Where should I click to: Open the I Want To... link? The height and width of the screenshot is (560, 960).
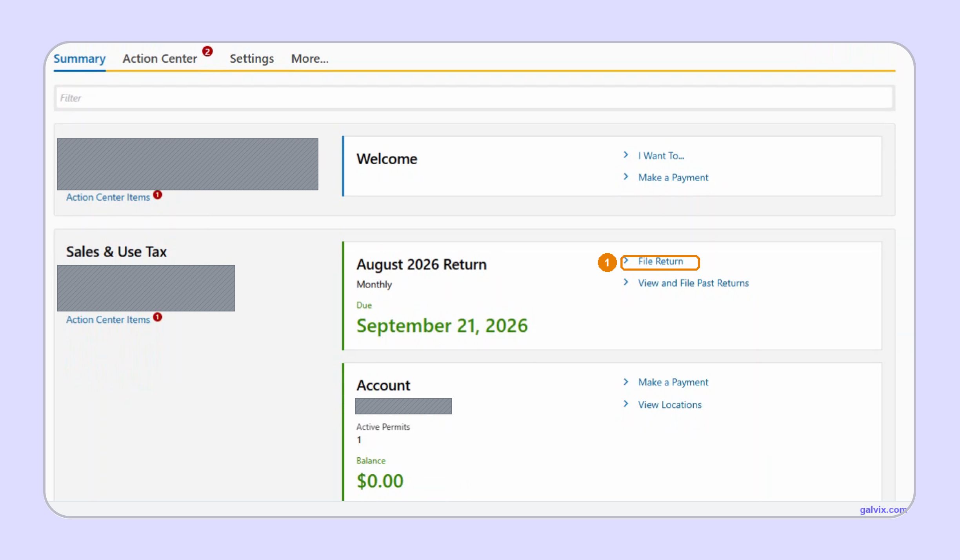[x=661, y=156]
